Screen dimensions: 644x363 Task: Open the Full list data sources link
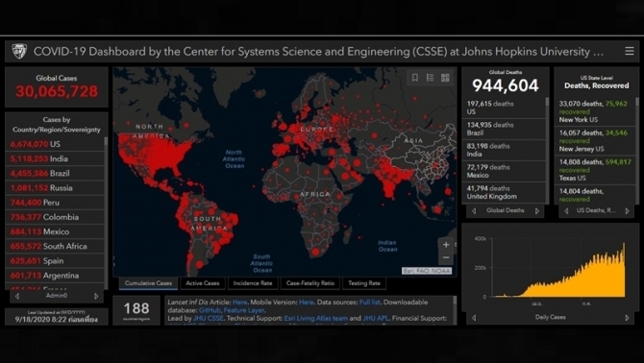tap(370, 302)
